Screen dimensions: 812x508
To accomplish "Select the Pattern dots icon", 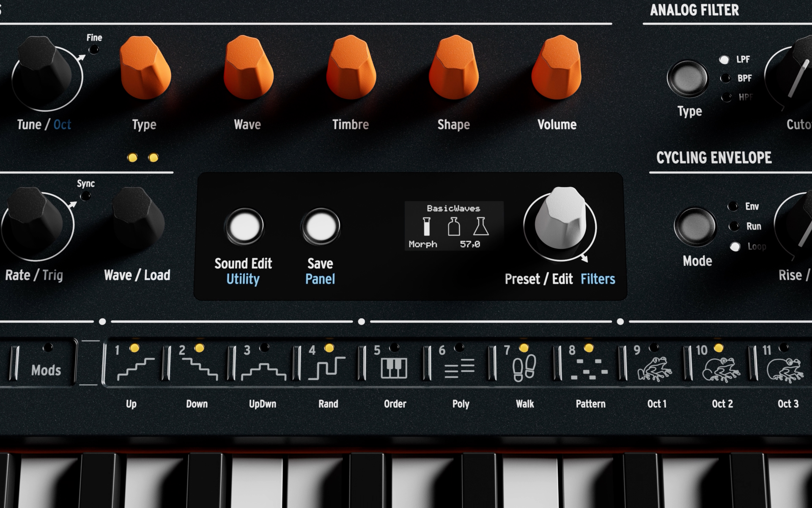I will point(589,368).
